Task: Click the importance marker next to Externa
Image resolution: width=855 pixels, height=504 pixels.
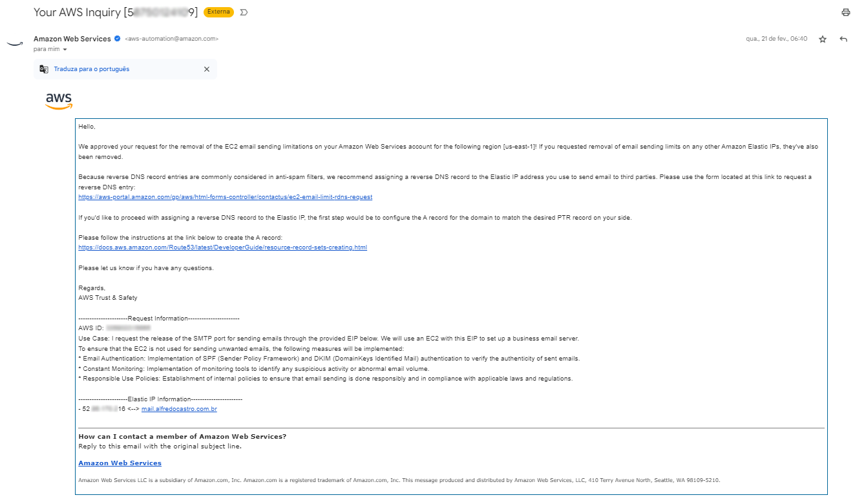Action: click(x=244, y=12)
